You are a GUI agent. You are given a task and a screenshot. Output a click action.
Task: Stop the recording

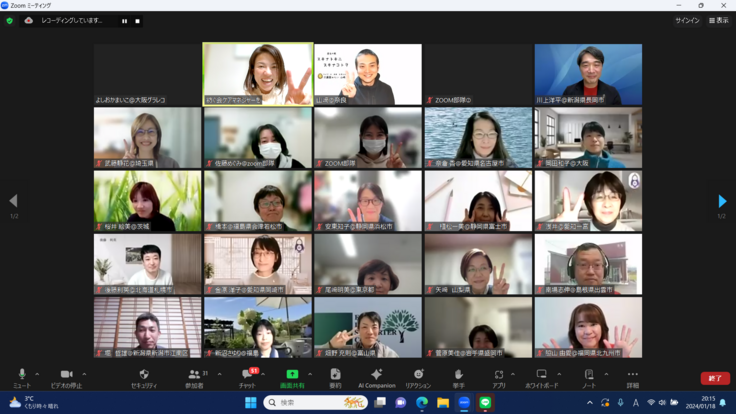(137, 21)
